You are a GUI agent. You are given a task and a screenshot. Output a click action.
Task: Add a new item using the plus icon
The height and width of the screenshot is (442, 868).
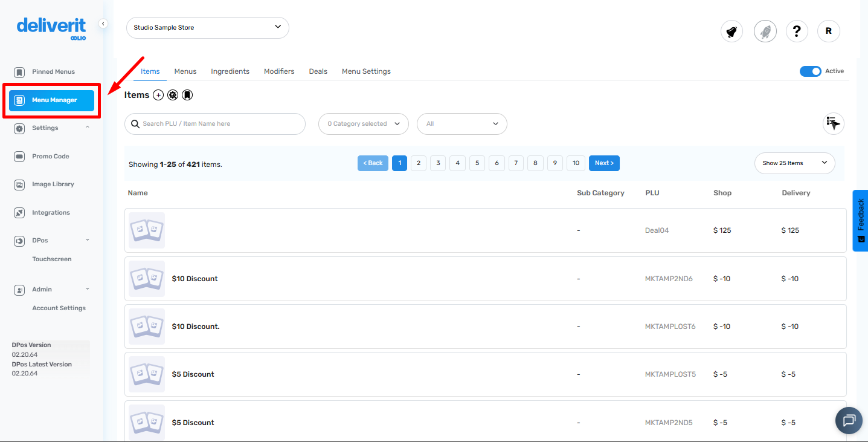[158, 95]
